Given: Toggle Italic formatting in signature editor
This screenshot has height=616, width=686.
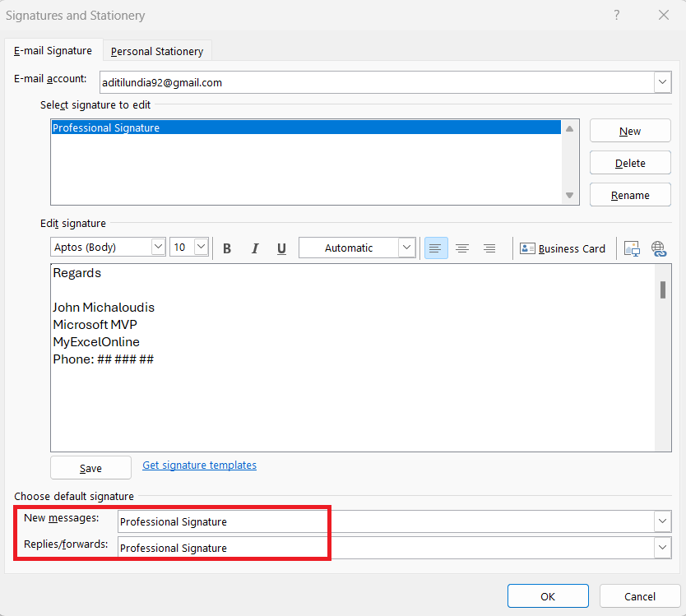Looking at the screenshot, I should pos(255,248).
